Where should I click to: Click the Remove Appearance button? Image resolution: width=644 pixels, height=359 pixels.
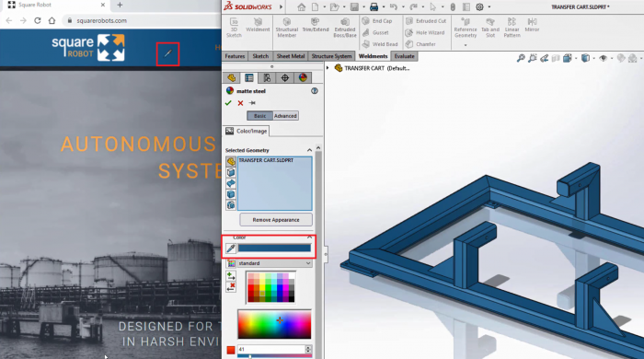tap(276, 220)
